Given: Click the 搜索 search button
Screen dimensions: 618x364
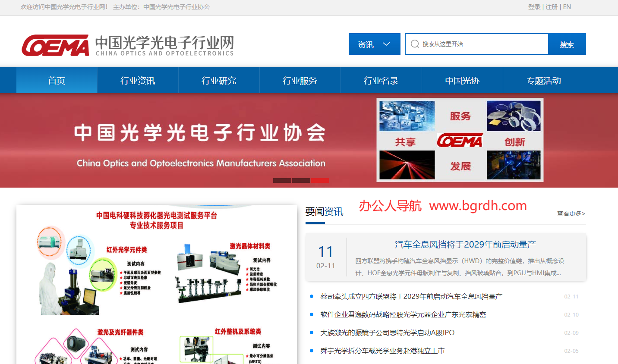Looking at the screenshot, I should 567,44.
